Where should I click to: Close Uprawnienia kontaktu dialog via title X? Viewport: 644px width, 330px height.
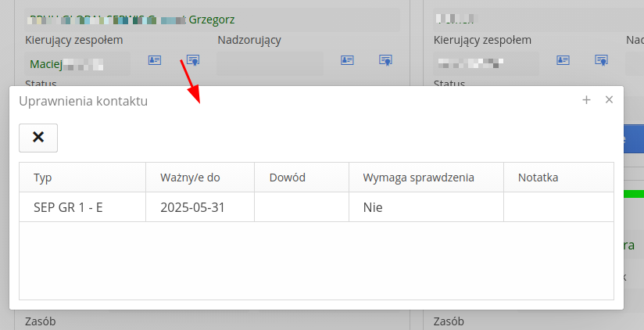[610, 100]
